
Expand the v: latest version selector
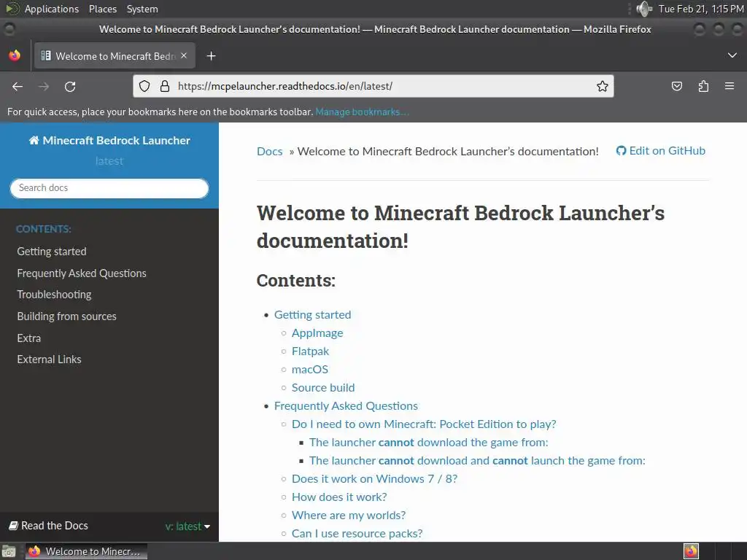[187, 526]
